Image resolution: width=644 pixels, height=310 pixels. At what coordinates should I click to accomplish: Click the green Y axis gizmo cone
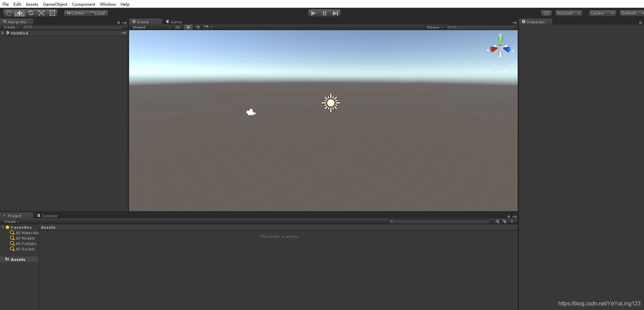pyautogui.click(x=500, y=40)
